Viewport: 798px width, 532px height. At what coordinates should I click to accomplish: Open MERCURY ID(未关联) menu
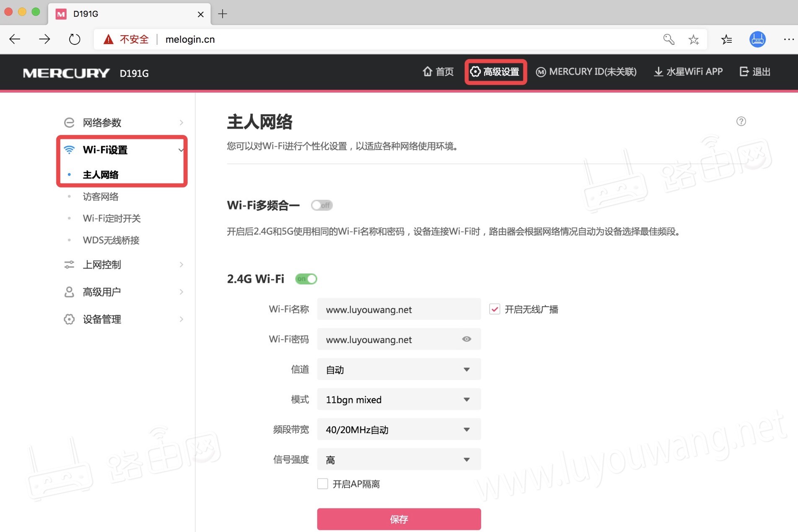click(586, 72)
